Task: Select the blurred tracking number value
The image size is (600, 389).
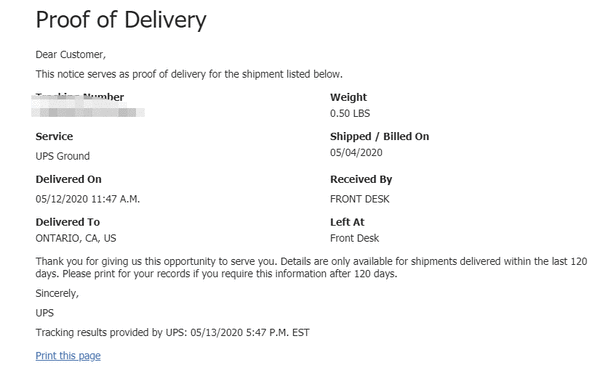Action: [x=88, y=112]
